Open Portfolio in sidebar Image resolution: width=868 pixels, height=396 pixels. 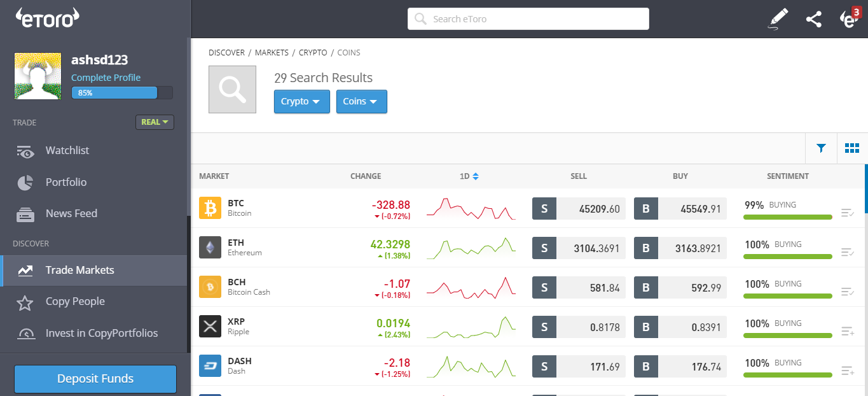pyautogui.click(x=93, y=182)
